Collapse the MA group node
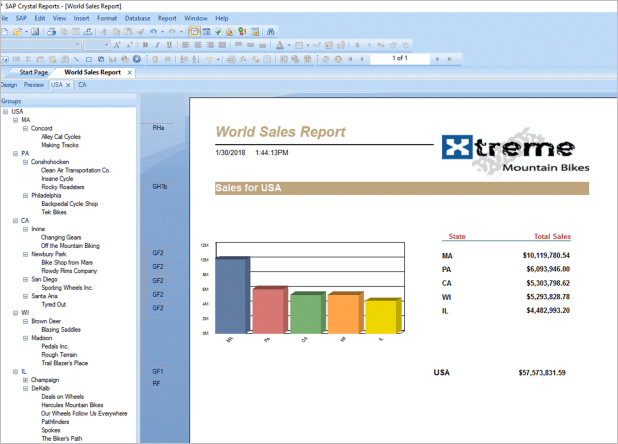 (x=16, y=120)
